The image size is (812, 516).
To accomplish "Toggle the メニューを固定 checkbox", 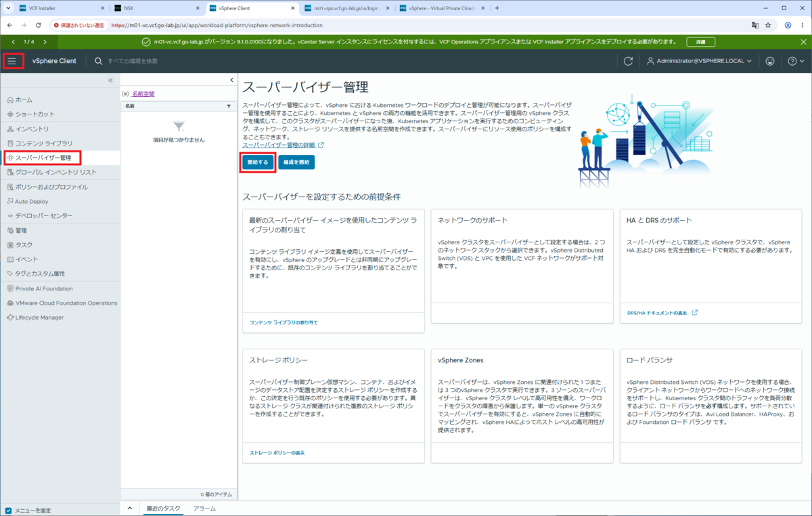I will [x=8, y=511].
